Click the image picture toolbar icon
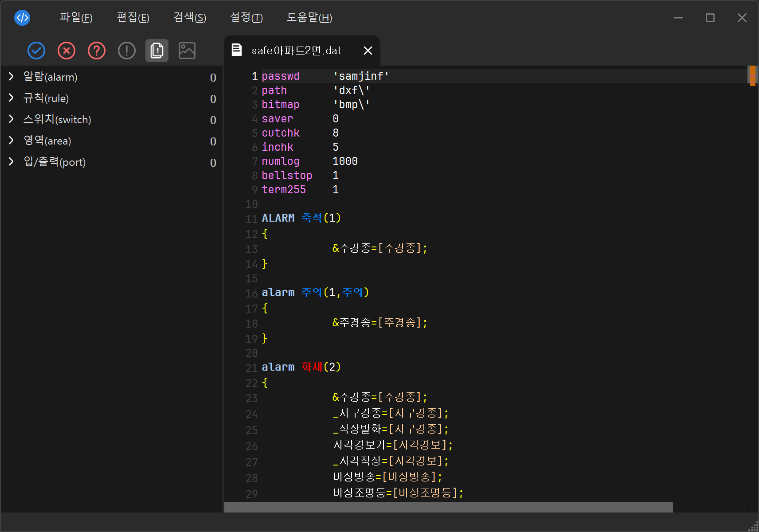Image resolution: width=759 pixels, height=532 pixels. click(187, 51)
